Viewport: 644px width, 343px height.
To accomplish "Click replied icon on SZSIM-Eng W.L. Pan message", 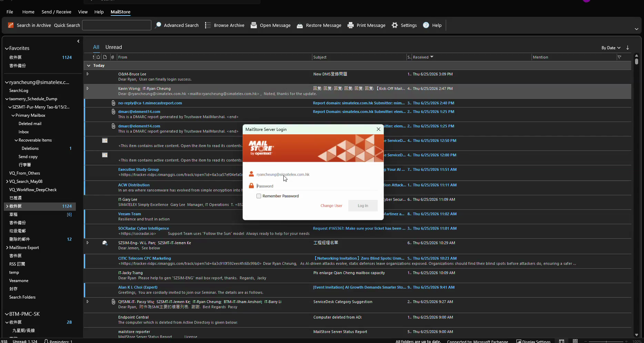I will [105, 243].
